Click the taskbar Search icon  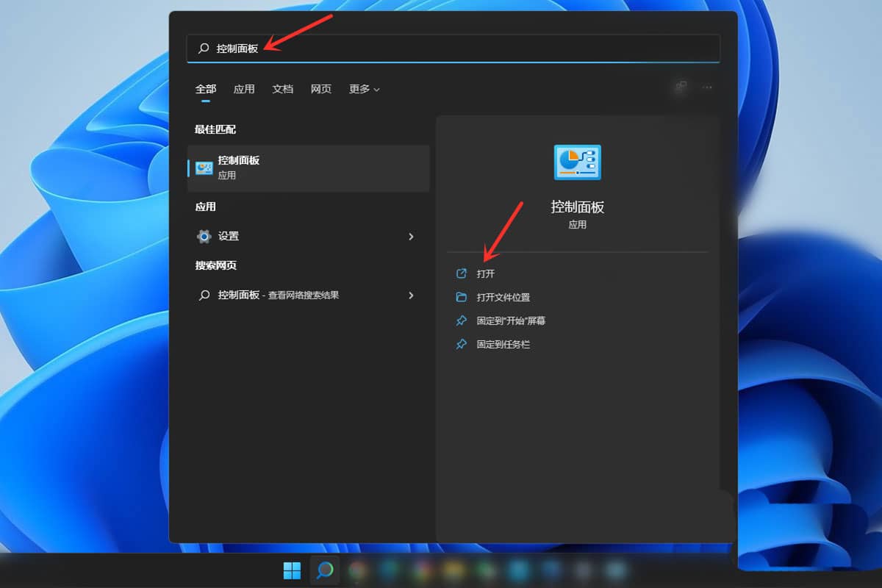point(324,570)
